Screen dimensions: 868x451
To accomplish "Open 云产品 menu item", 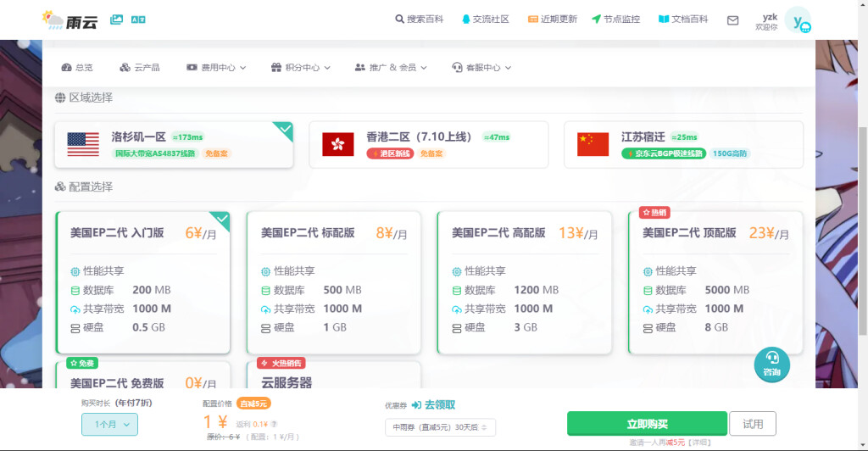I will coord(140,68).
